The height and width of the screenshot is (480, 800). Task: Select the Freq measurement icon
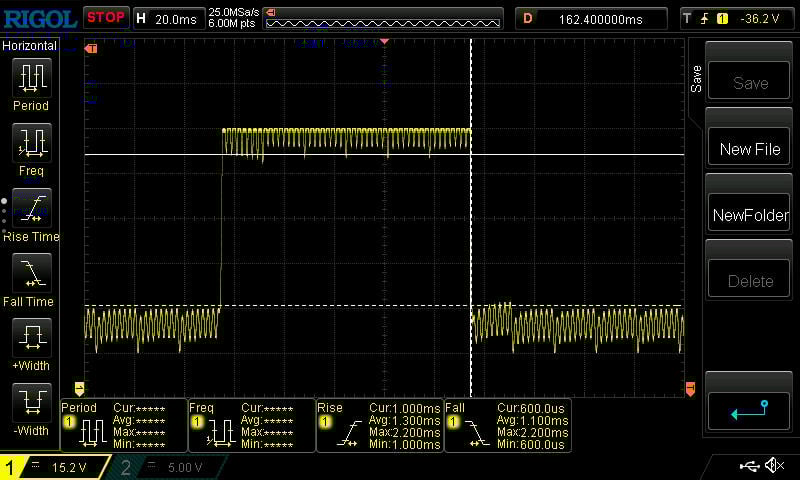click(x=31, y=143)
